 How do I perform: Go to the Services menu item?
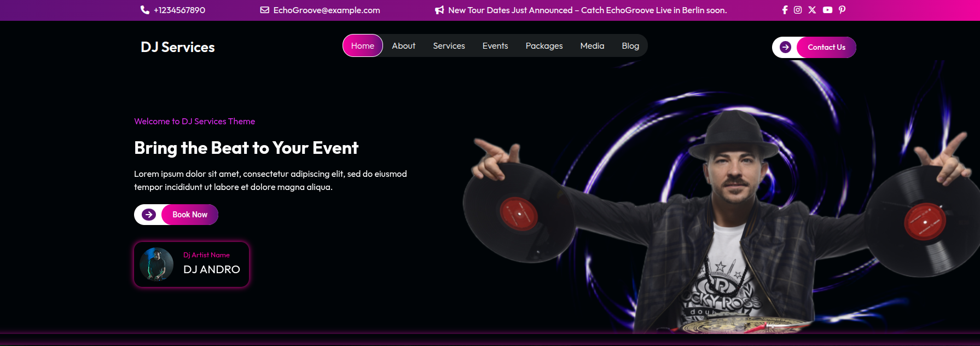click(x=449, y=46)
